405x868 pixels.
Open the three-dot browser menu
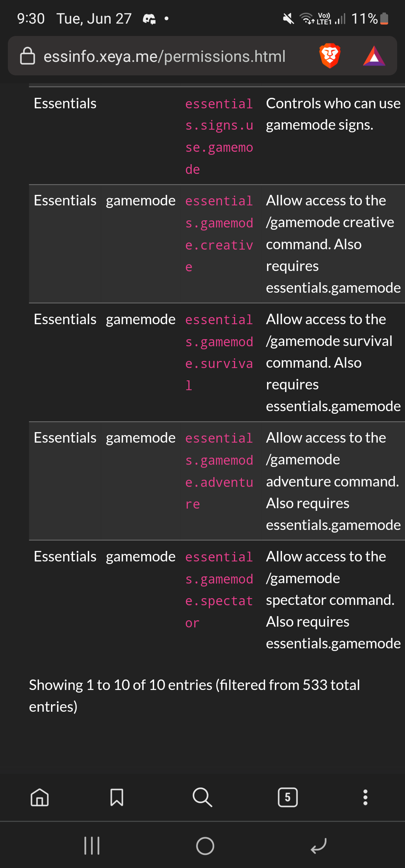365,797
